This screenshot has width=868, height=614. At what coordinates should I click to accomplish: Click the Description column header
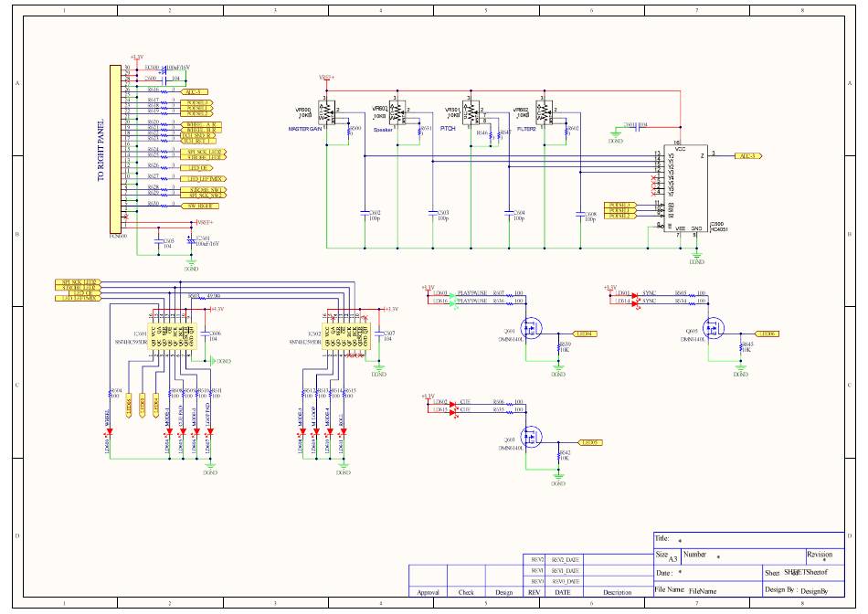[x=618, y=592]
